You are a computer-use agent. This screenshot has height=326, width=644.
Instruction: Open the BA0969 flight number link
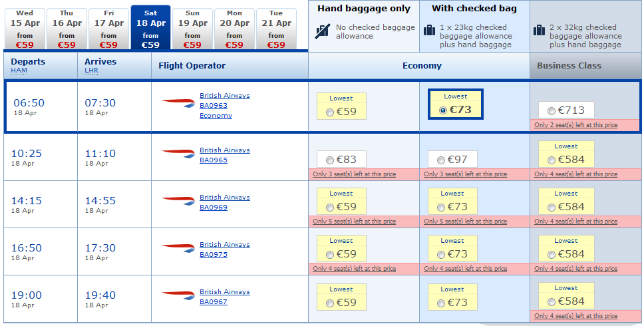214,208
